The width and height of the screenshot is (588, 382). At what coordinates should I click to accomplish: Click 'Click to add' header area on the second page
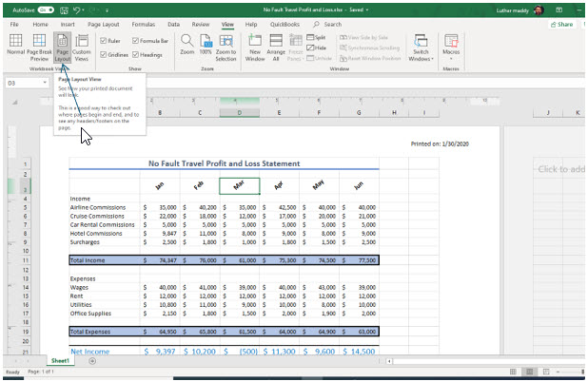tap(560, 169)
